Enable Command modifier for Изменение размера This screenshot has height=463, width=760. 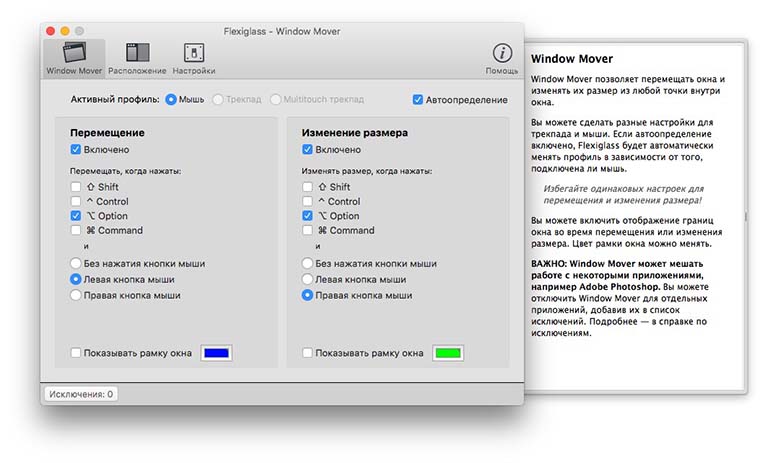click(307, 230)
